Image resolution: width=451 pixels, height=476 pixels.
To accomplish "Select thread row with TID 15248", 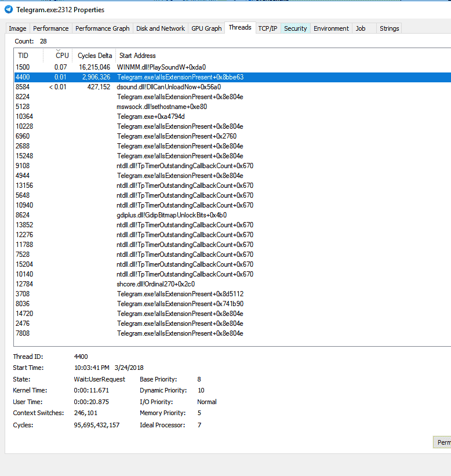I will click(x=232, y=156).
